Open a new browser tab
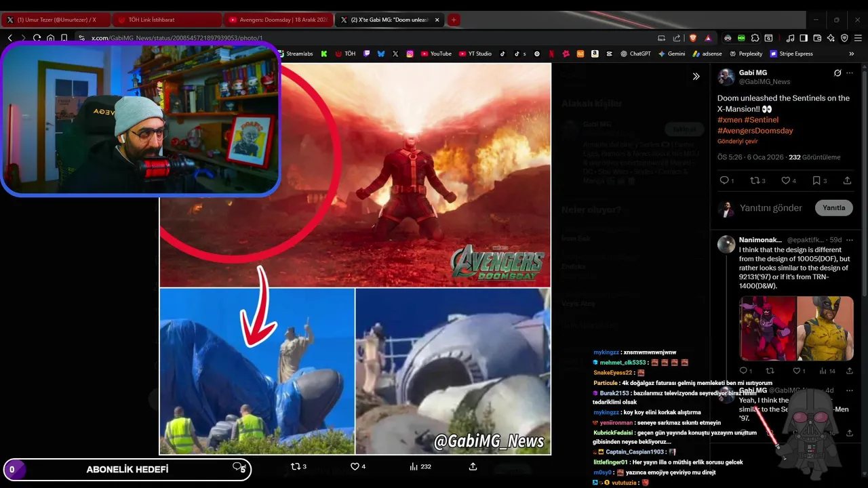Image resolution: width=868 pixels, height=488 pixels. point(454,20)
